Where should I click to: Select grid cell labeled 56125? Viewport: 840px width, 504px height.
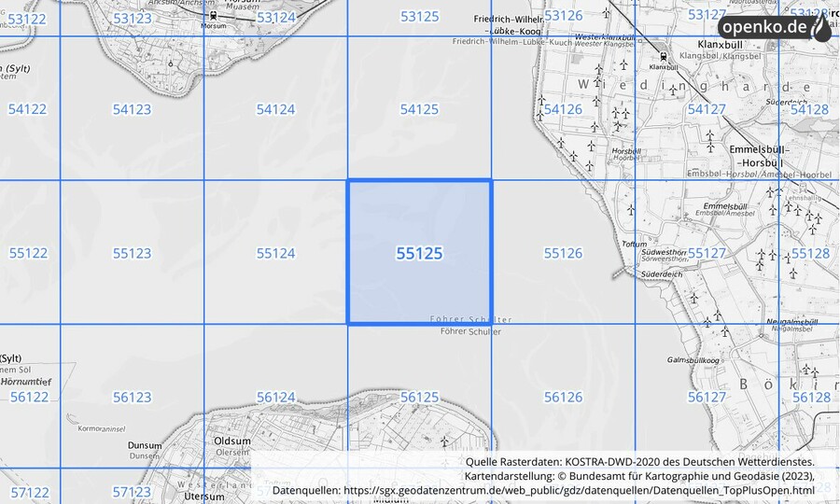419,397
